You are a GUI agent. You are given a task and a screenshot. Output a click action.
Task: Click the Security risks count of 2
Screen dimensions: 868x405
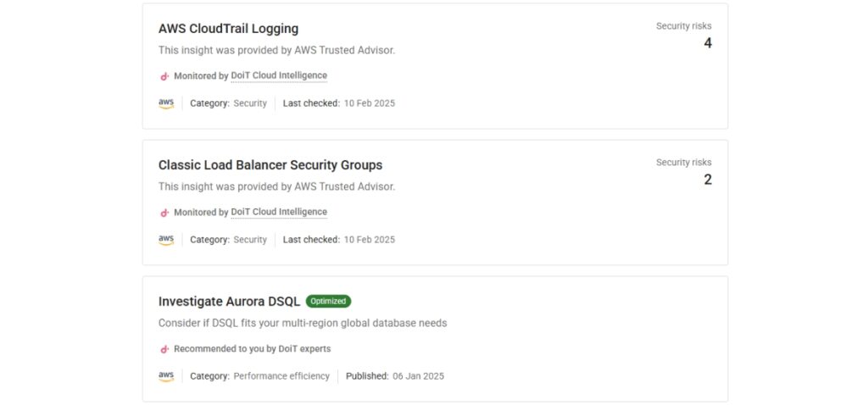point(707,180)
